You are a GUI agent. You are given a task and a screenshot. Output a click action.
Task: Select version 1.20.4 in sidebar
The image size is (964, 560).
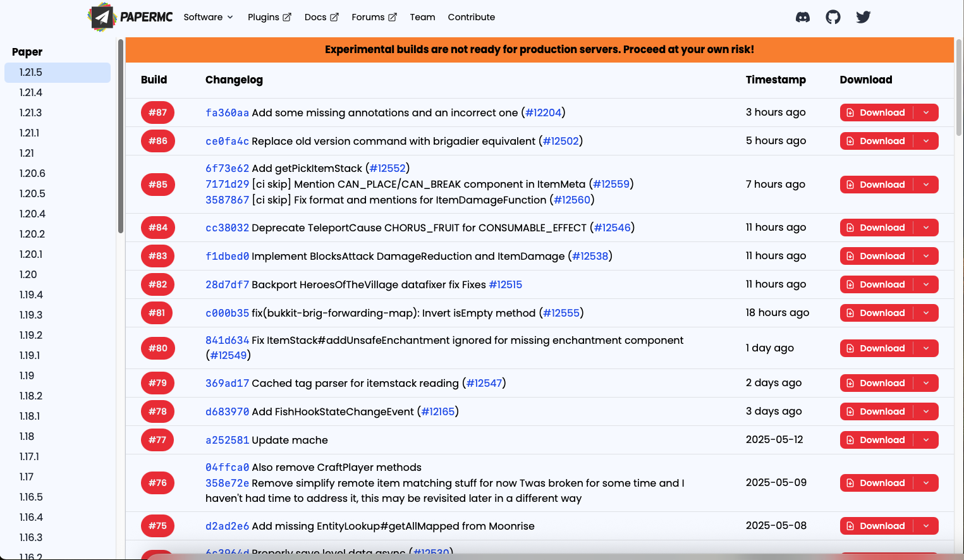pyautogui.click(x=58, y=214)
